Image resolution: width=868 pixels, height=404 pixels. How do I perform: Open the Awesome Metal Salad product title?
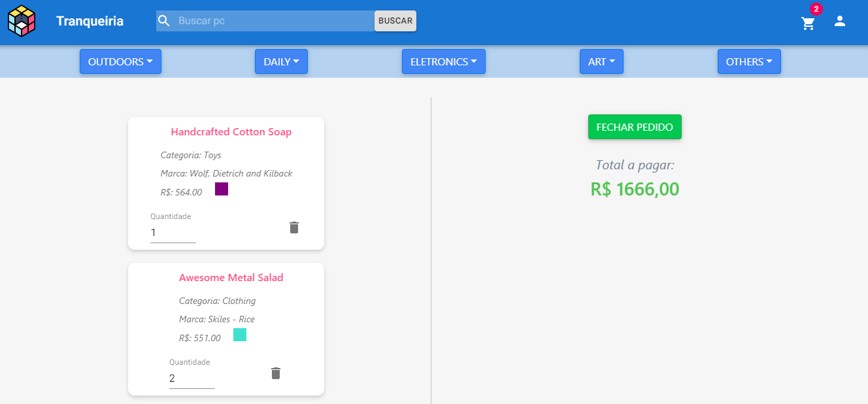click(231, 278)
